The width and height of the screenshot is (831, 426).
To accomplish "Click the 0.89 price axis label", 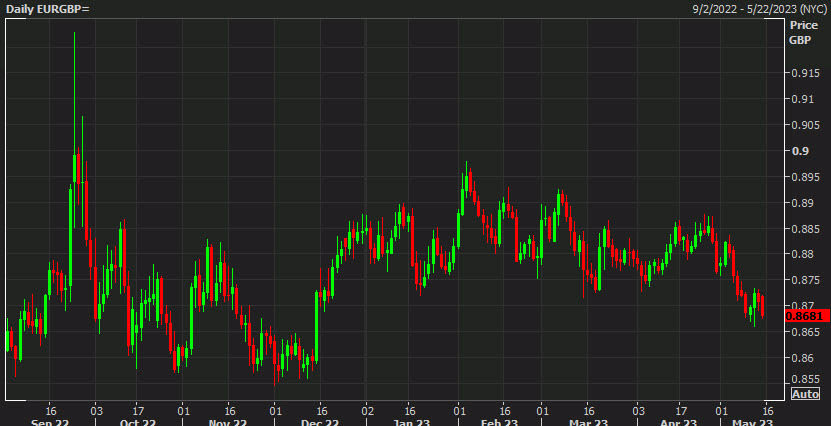I will pyautogui.click(x=802, y=203).
